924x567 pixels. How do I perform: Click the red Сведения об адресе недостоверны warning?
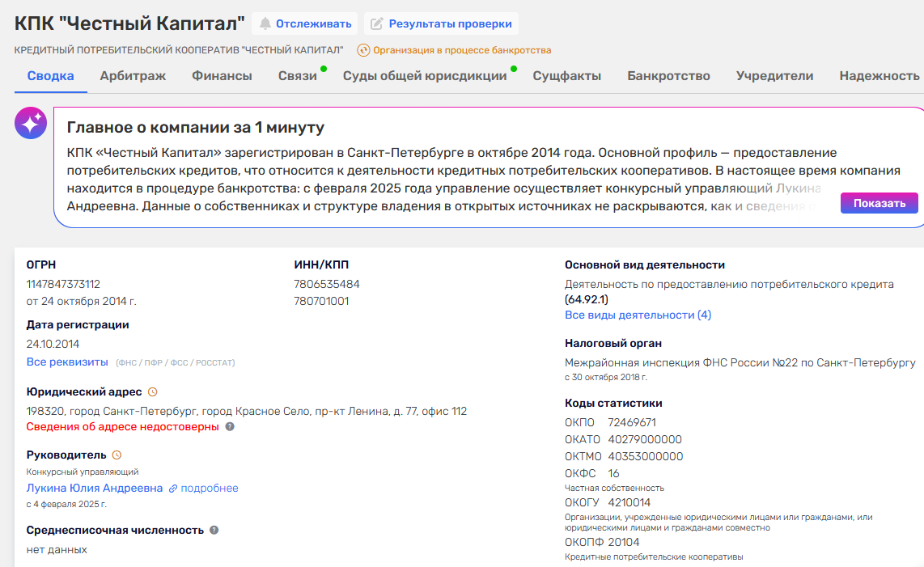(122, 427)
